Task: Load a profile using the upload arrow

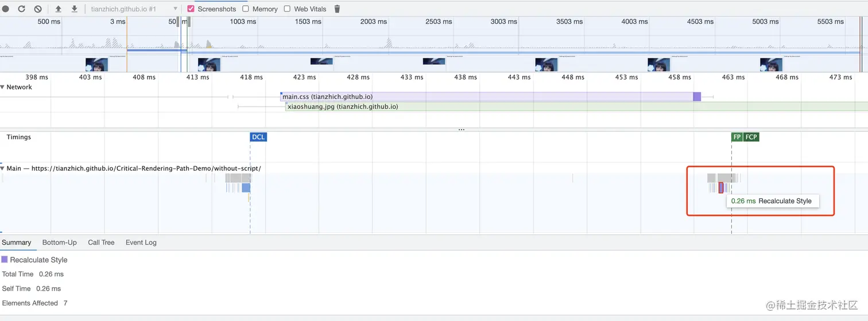Action: pos(59,9)
